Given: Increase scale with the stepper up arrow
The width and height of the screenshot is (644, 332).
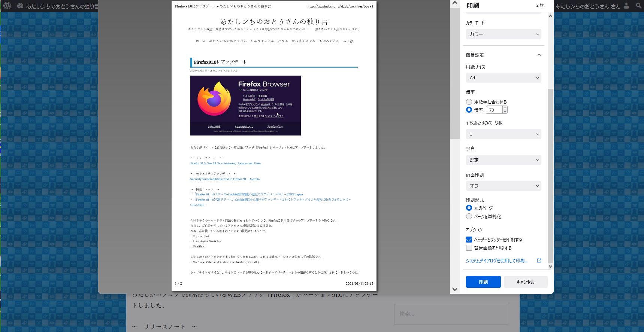Looking at the screenshot, I should [x=505, y=108].
